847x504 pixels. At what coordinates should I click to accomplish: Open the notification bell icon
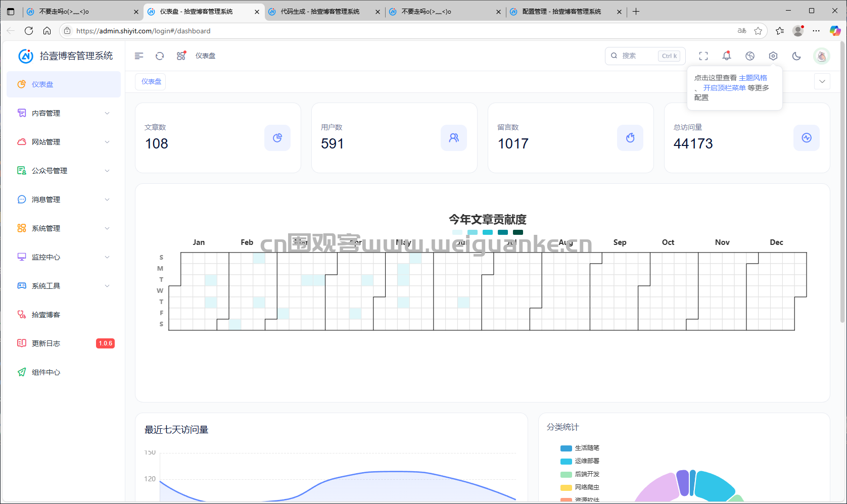coord(726,56)
